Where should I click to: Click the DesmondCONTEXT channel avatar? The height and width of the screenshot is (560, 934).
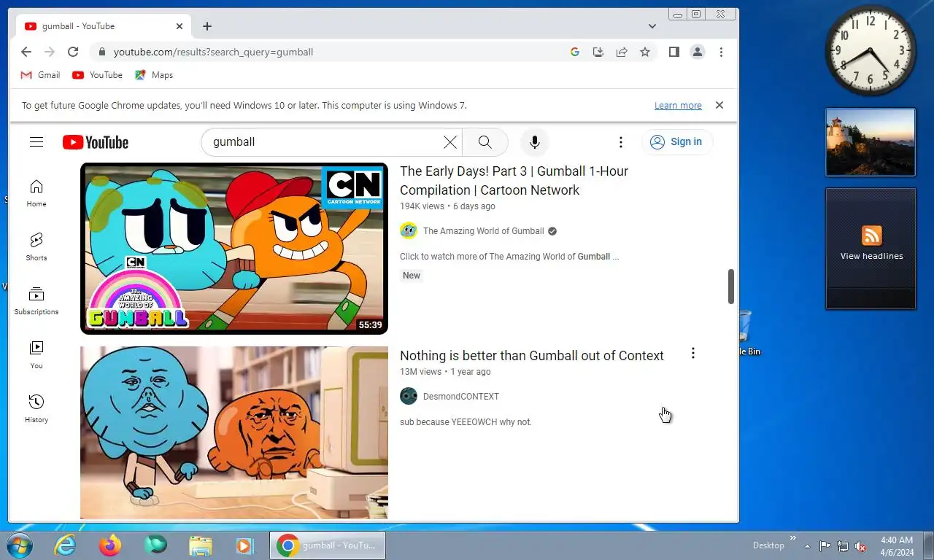click(409, 397)
